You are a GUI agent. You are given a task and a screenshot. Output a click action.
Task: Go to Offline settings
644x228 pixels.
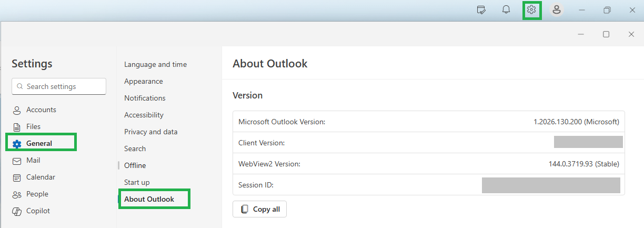coord(135,165)
